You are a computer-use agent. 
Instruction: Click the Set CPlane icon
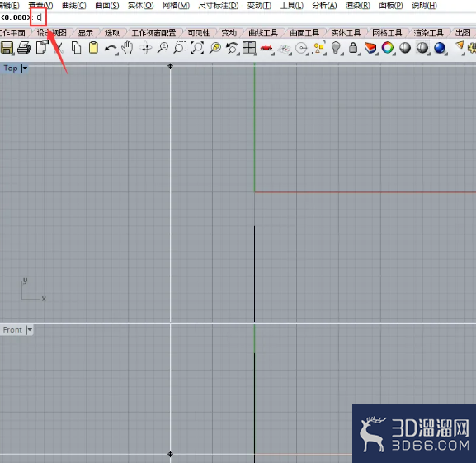(x=284, y=49)
